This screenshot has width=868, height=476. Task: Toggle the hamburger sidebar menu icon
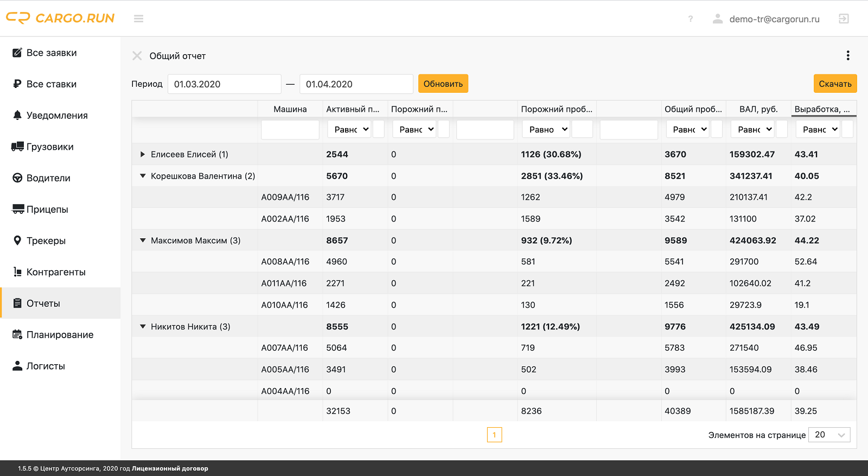139,18
